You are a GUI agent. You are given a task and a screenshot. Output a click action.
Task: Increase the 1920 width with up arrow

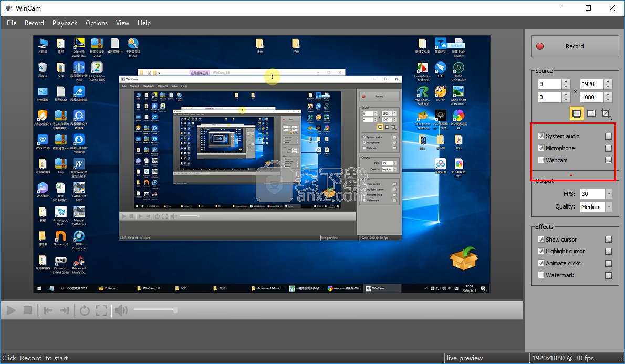(608, 82)
